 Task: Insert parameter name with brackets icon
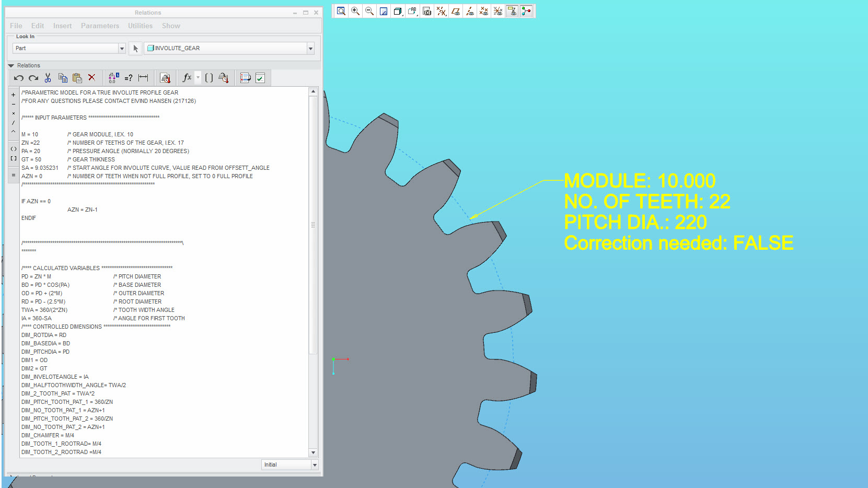(x=209, y=78)
